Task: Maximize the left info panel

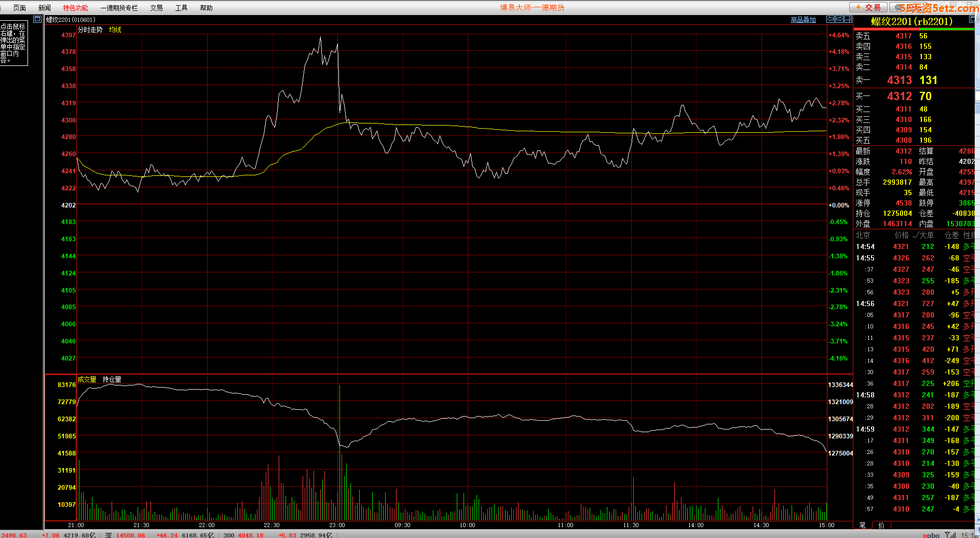Action: pyautogui.click(x=37, y=19)
